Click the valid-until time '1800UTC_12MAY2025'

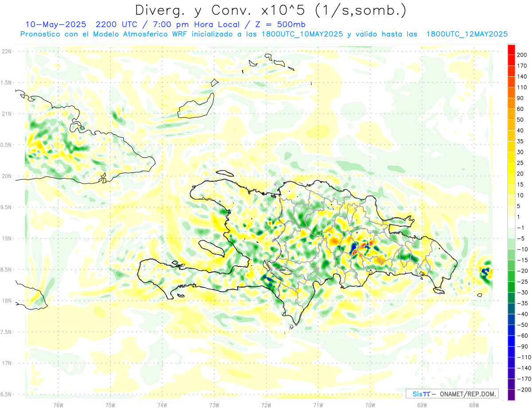[x=467, y=34]
